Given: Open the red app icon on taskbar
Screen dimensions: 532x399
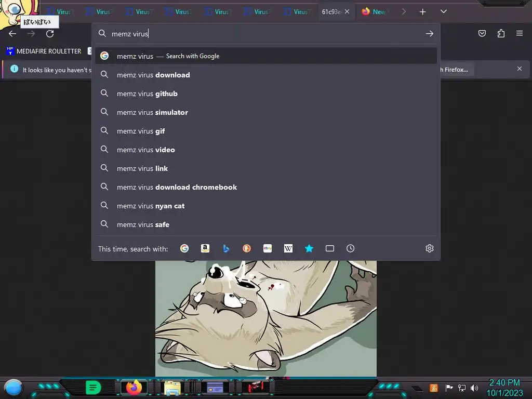Looking at the screenshot, I should tap(256, 387).
